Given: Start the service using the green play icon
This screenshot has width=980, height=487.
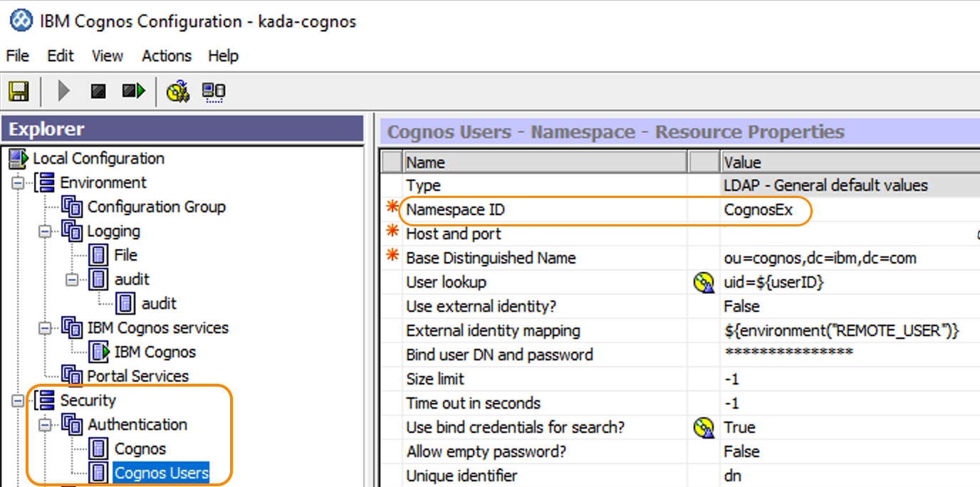Looking at the screenshot, I should 63,91.
